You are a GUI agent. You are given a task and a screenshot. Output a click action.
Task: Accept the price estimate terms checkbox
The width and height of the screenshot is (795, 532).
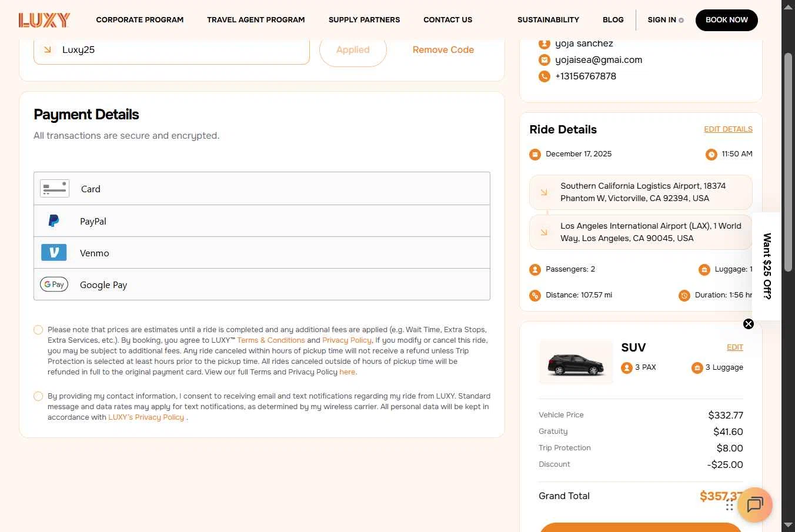[x=38, y=330]
